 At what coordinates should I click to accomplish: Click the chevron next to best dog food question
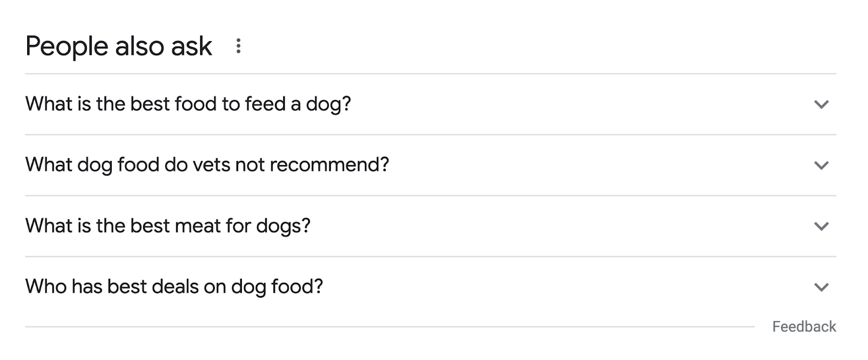[821, 104]
